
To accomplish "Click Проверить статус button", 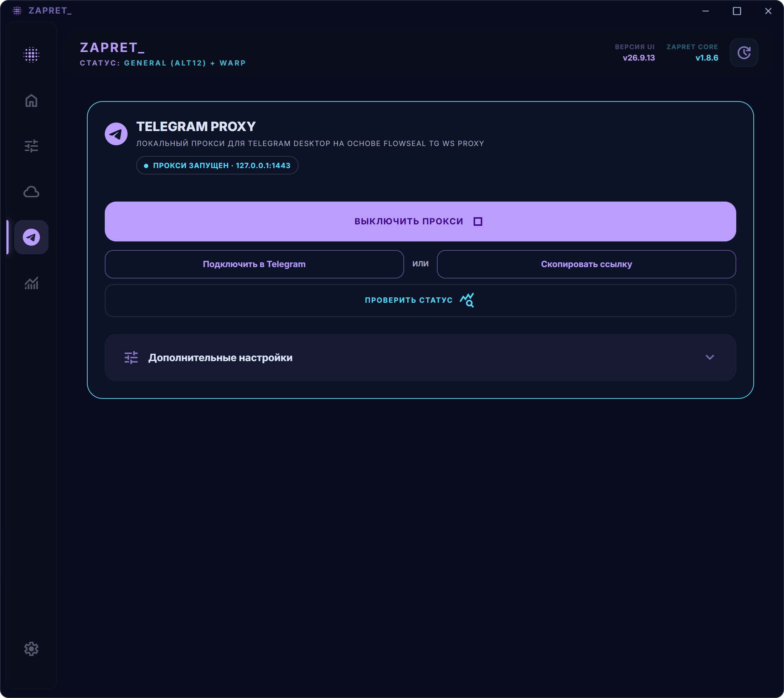I will pos(420,300).
